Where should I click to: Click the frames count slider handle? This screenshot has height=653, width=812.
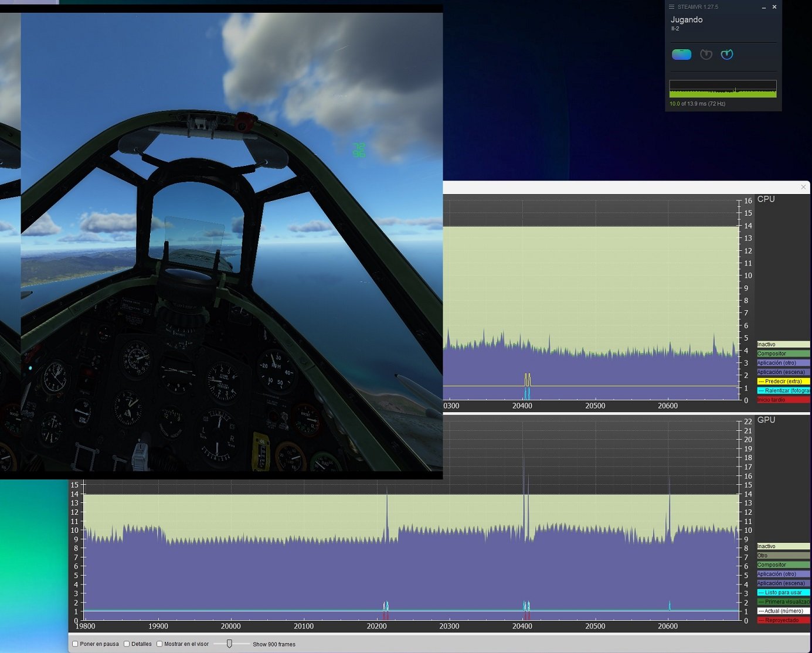pos(229,644)
